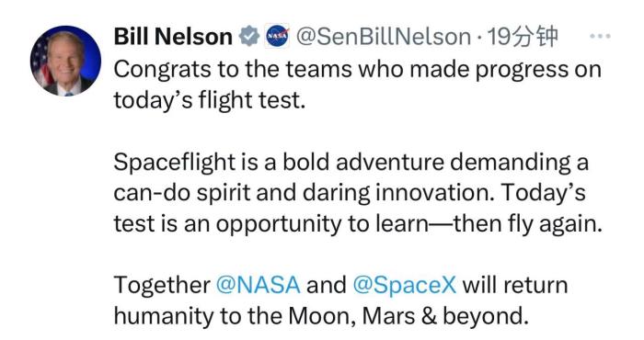
Task: Click the 'will return' text after @SpaceX
Action: click(x=515, y=284)
